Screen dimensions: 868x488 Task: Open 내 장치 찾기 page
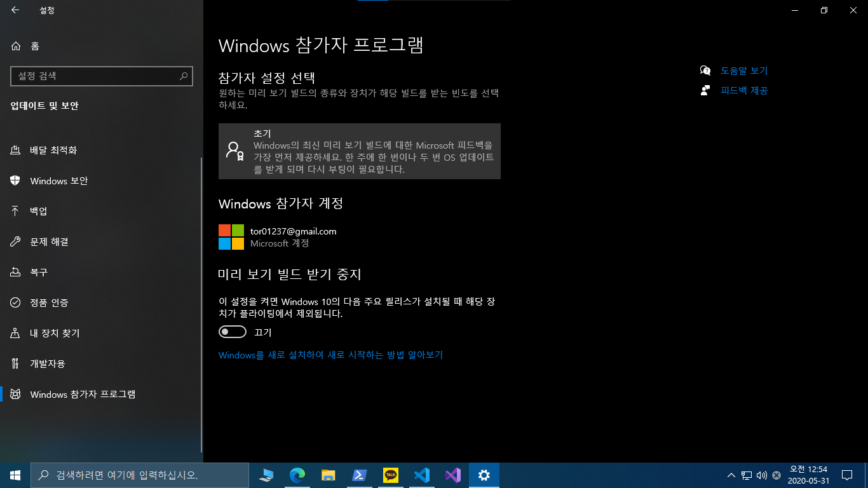tap(102, 333)
